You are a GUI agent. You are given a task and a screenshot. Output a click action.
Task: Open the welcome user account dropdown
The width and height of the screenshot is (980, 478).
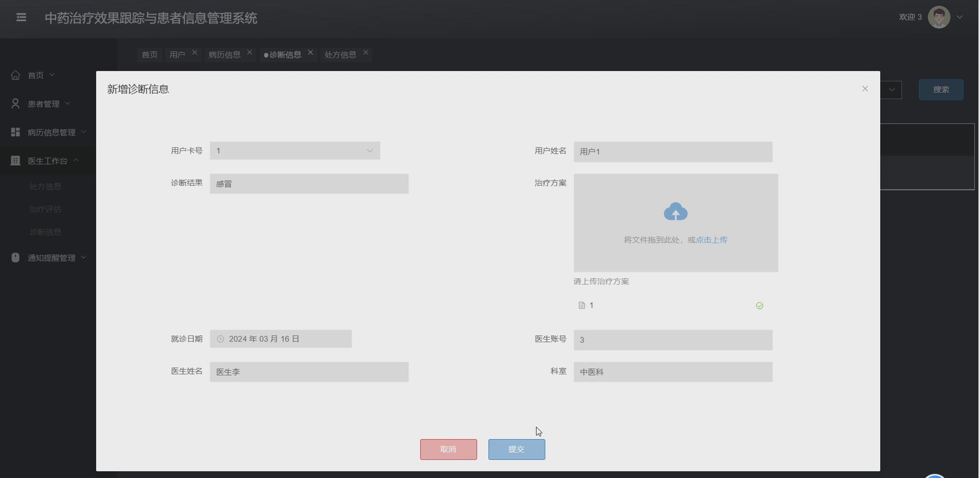tap(960, 17)
